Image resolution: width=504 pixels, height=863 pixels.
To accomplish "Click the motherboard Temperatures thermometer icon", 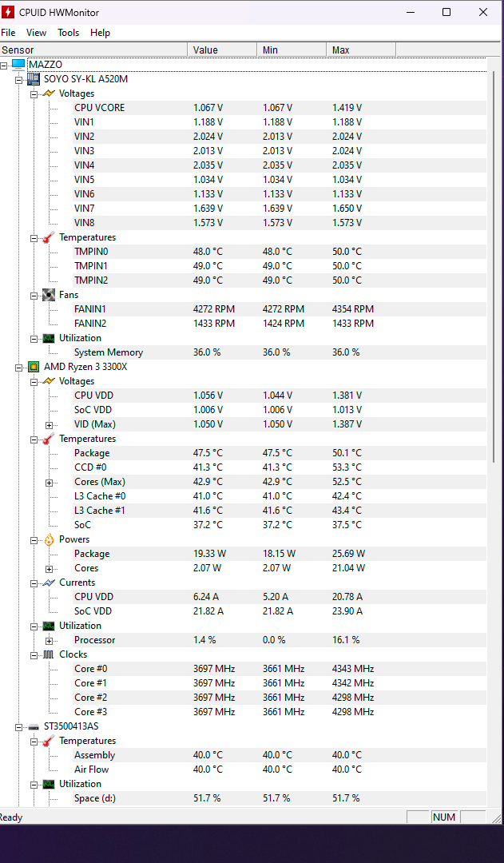I will pos(49,237).
